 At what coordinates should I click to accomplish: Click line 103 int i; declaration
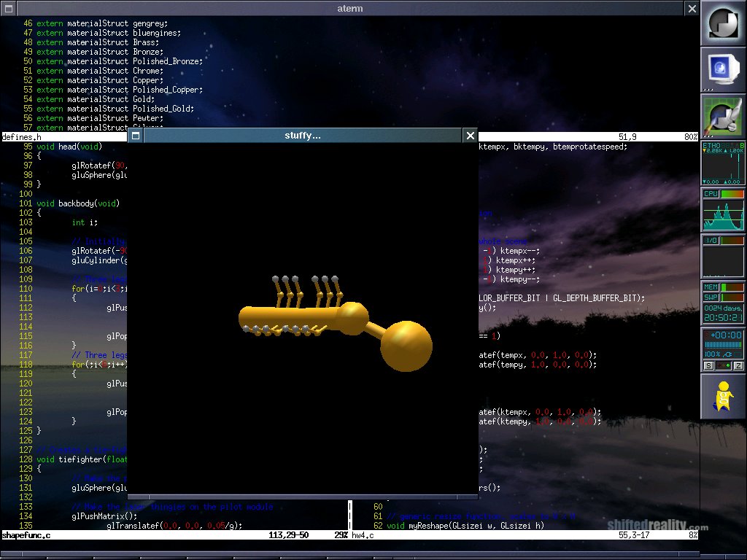point(85,222)
